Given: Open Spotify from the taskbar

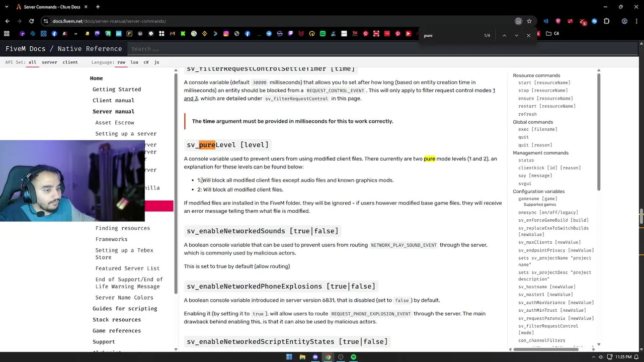Looking at the screenshot, I should point(354,357).
